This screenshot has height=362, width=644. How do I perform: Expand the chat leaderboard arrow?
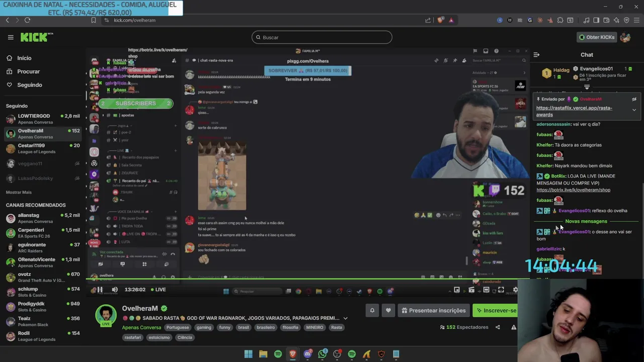587,87
